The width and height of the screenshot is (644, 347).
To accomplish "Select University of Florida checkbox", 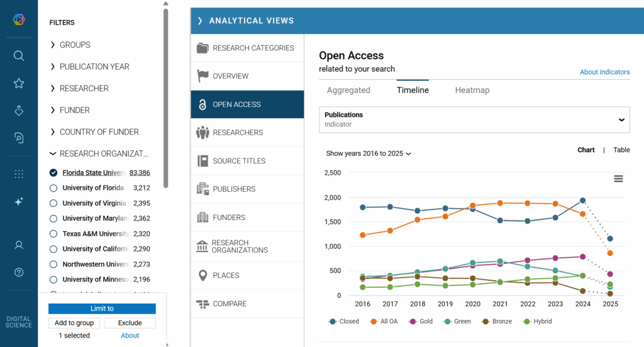I will 53,188.
